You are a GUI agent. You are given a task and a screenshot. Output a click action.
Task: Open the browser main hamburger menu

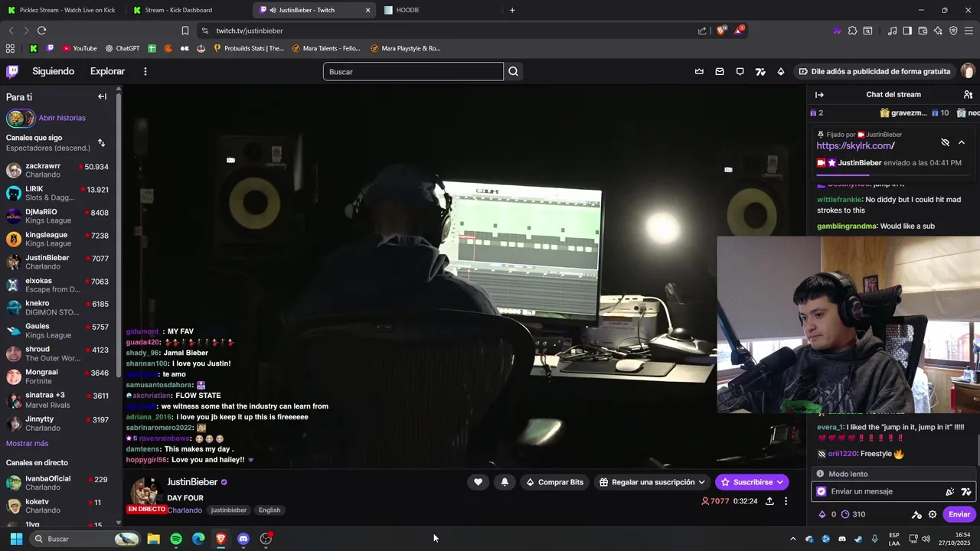tap(969, 31)
